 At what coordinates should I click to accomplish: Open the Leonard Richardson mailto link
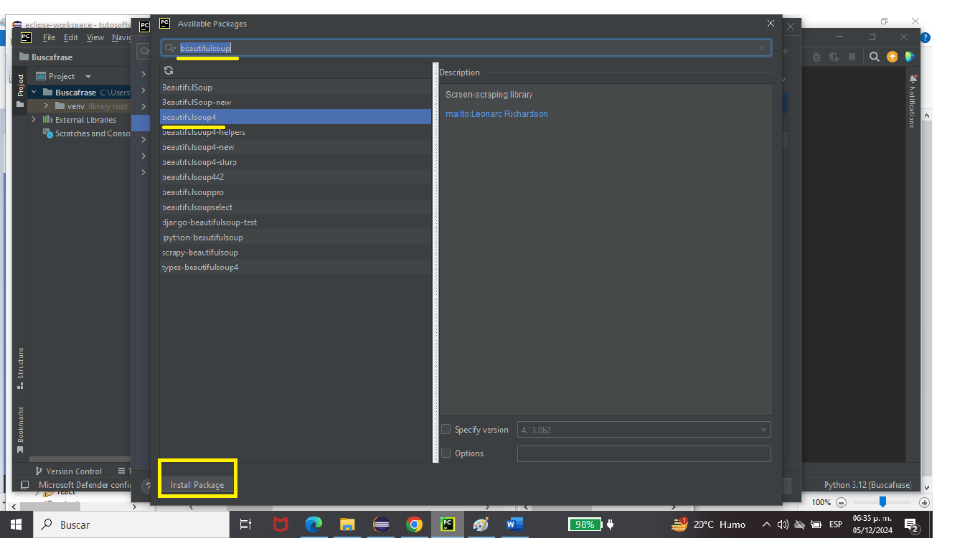496,114
